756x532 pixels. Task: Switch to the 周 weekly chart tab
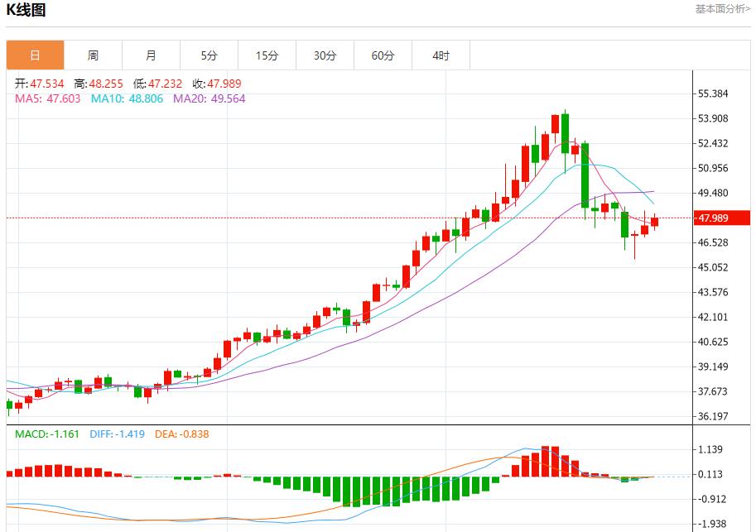(x=93, y=55)
